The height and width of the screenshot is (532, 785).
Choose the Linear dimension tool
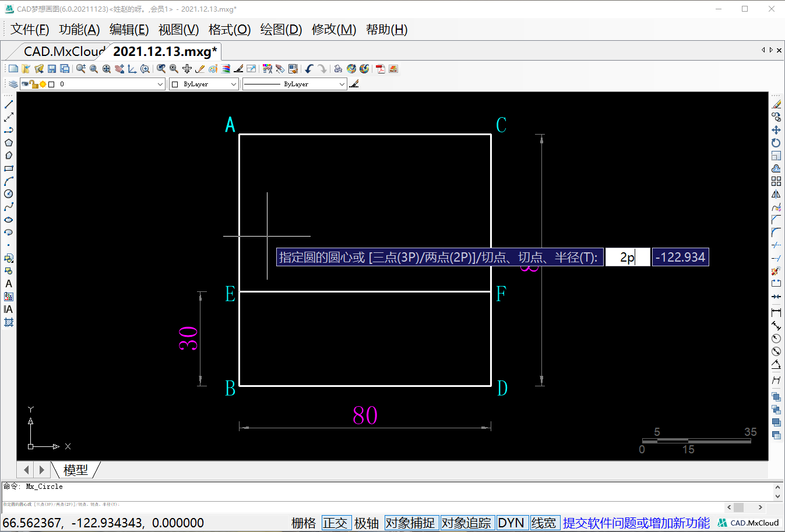[776, 313]
